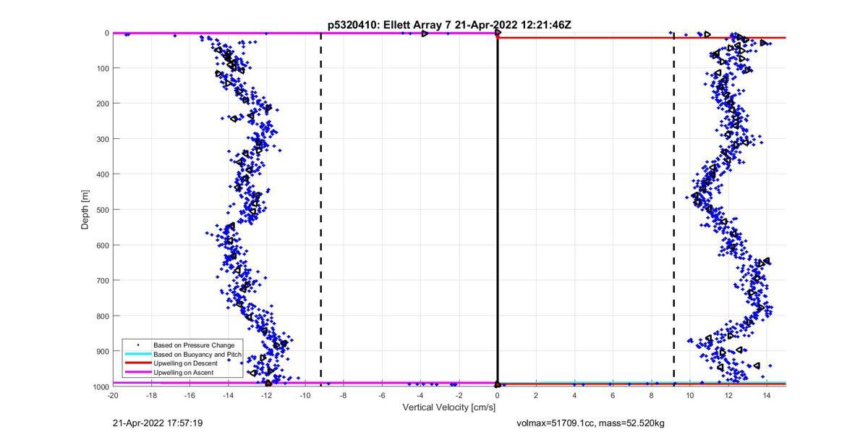Click depth axis tick label '1000'

point(100,387)
